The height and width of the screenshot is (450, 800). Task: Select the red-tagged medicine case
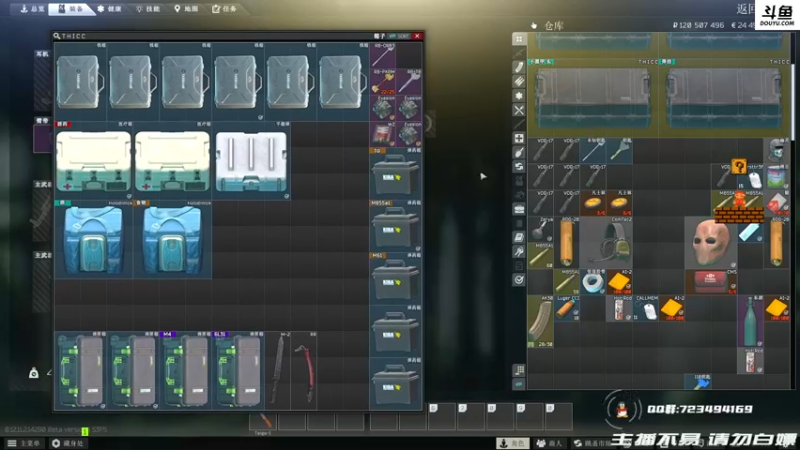coord(93,161)
